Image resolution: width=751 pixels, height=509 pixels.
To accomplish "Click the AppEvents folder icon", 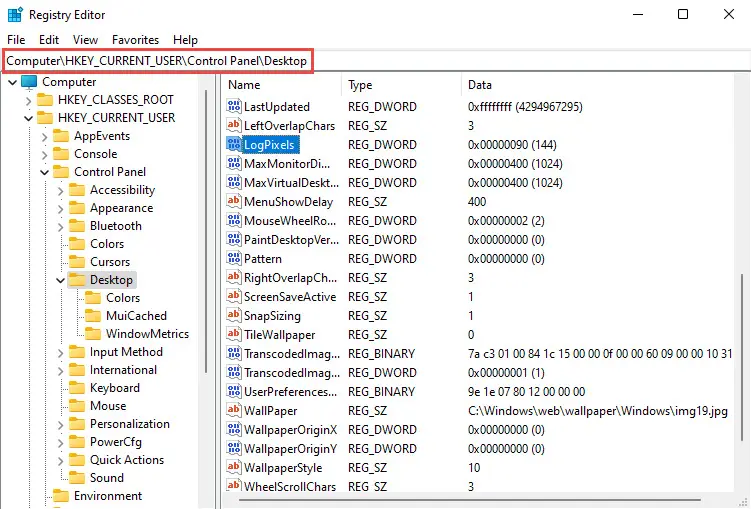I will pyautogui.click(x=61, y=136).
